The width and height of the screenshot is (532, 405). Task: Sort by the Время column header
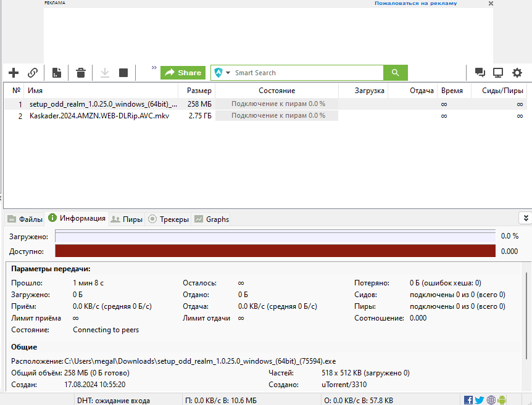point(454,91)
